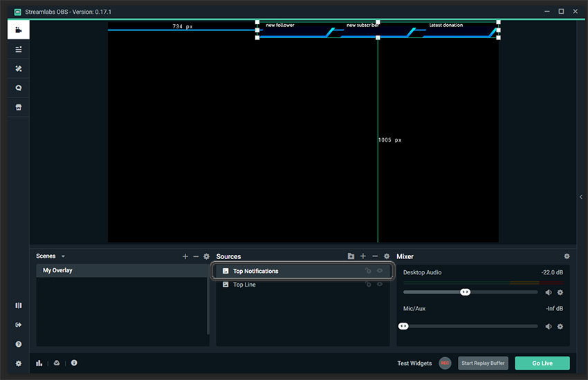This screenshot has width=588, height=380.
Task: Open Settings gear at sidebar bottom
Action: click(x=19, y=363)
